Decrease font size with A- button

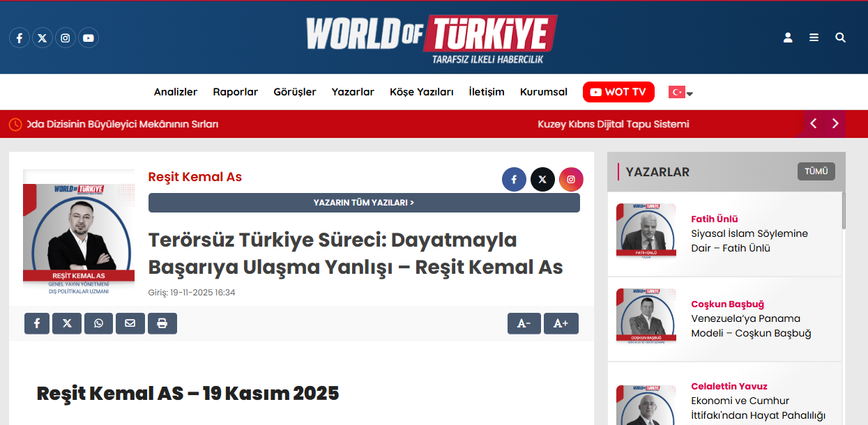524,323
